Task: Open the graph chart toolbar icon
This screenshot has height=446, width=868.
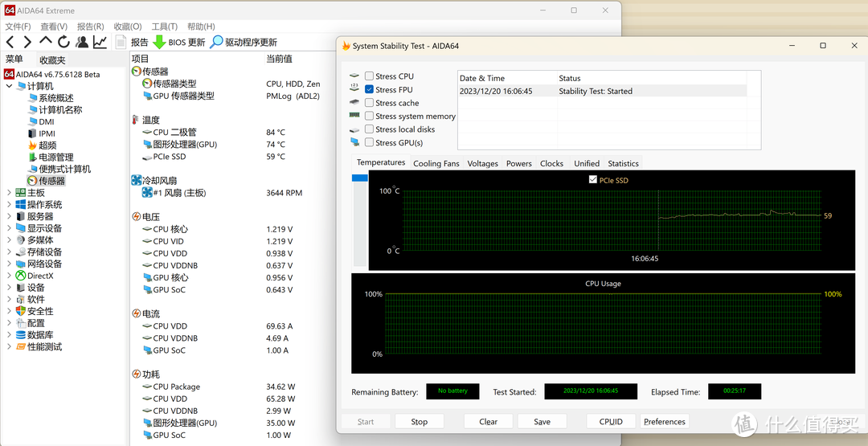Action: pyautogui.click(x=100, y=42)
